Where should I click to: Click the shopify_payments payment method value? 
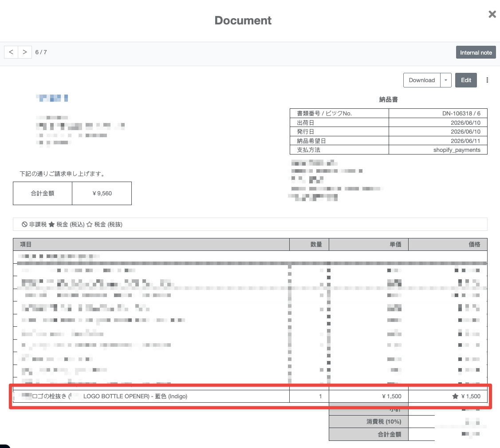pyautogui.click(x=457, y=150)
